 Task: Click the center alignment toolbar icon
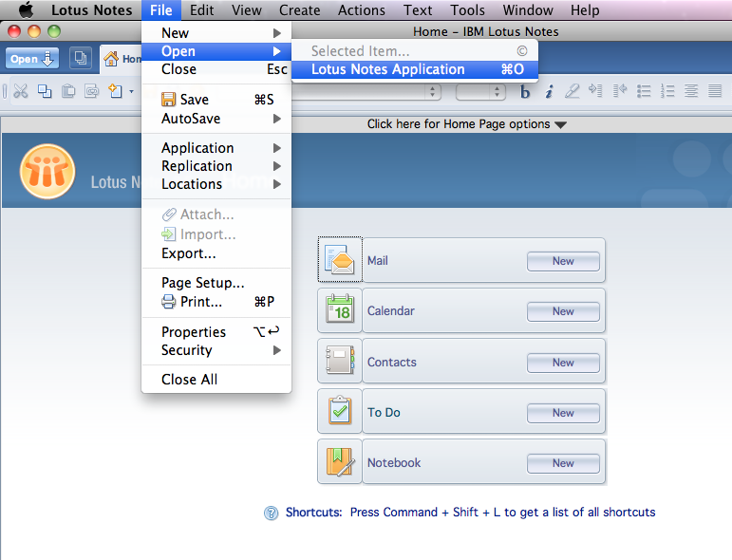(691, 90)
